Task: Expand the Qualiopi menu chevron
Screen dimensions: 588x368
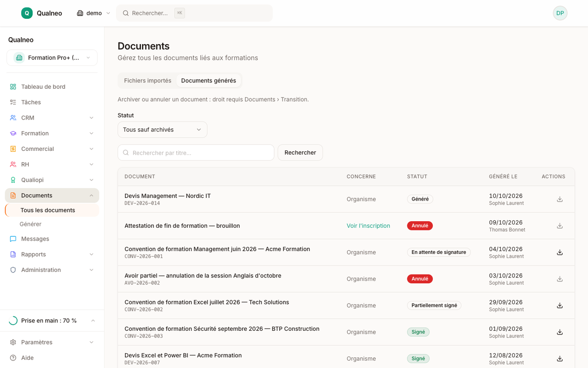Action: (91, 180)
